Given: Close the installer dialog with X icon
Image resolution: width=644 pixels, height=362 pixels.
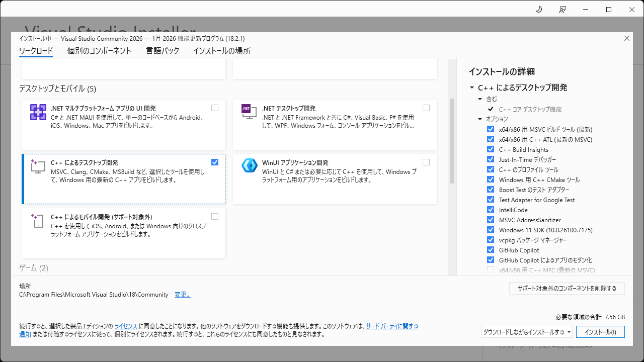Looking at the screenshot, I should pyautogui.click(x=626, y=38).
